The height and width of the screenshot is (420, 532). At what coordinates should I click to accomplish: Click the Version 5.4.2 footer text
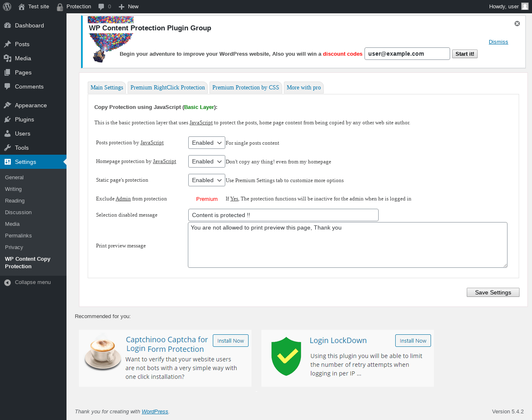point(508,412)
